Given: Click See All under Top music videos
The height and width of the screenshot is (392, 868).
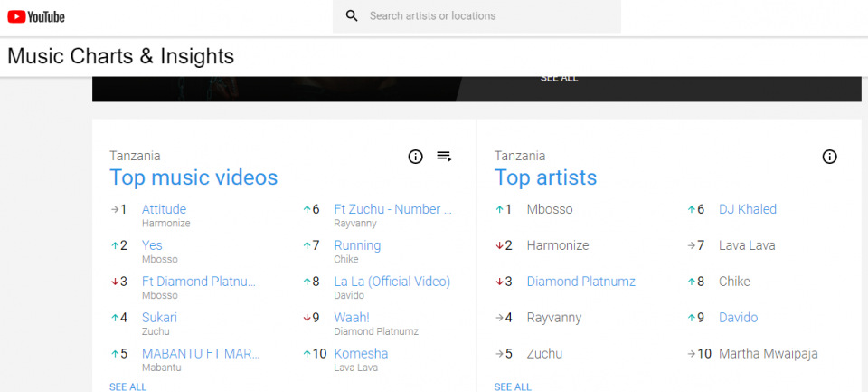Looking at the screenshot, I should pos(127,387).
